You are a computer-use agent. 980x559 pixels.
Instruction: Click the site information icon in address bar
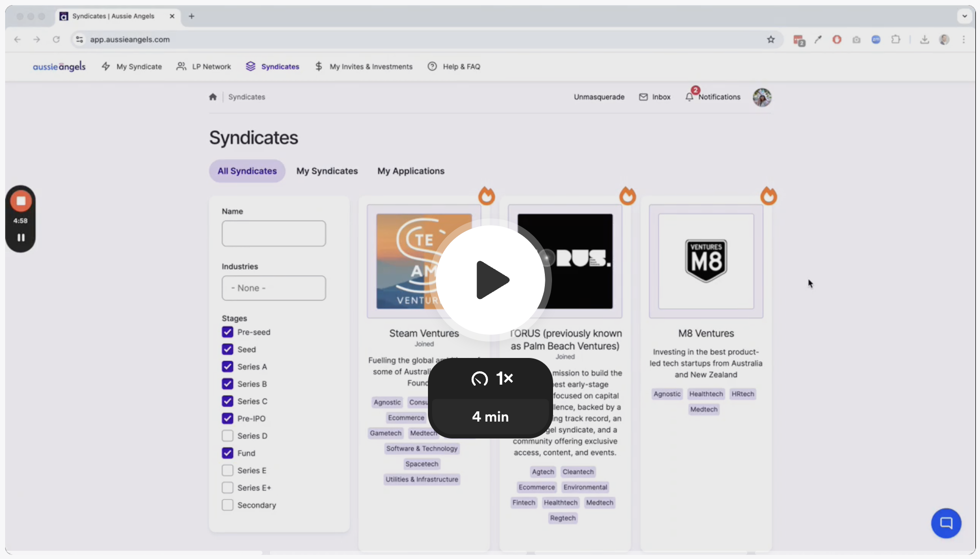click(79, 39)
